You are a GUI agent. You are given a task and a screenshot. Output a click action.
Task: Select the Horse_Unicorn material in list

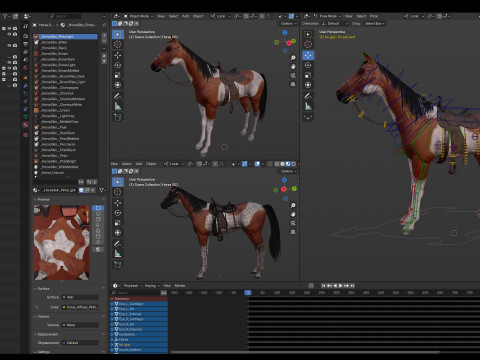tap(65, 172)
